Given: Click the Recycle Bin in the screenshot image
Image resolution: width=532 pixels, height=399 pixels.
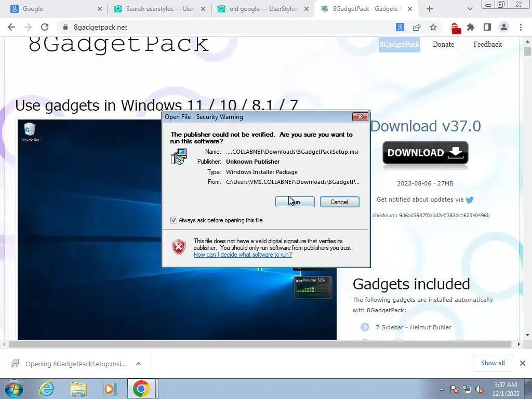Looking at the screenshot, I should (30, 132).
